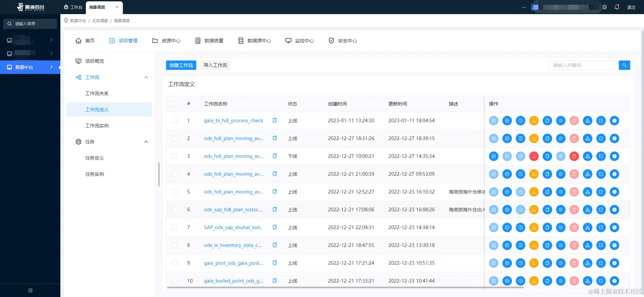Click the notification bell icon
644x297 pixels.
coord(617,7)
